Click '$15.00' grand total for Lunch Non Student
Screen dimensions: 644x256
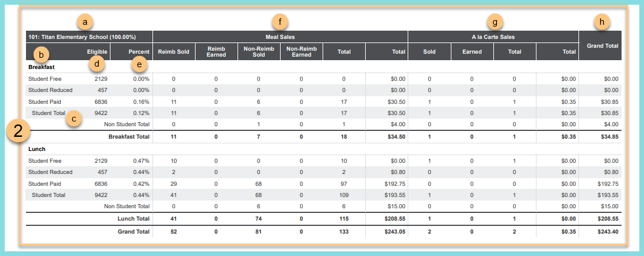[609, 207]
